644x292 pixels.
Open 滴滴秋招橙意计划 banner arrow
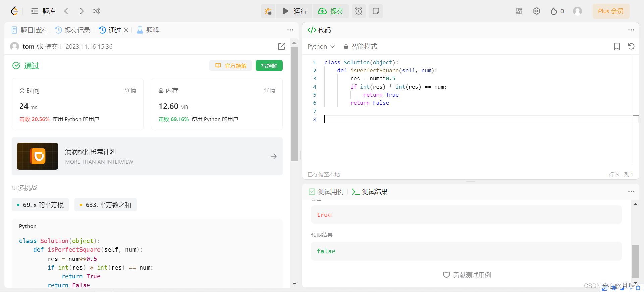tap(274, 156)
